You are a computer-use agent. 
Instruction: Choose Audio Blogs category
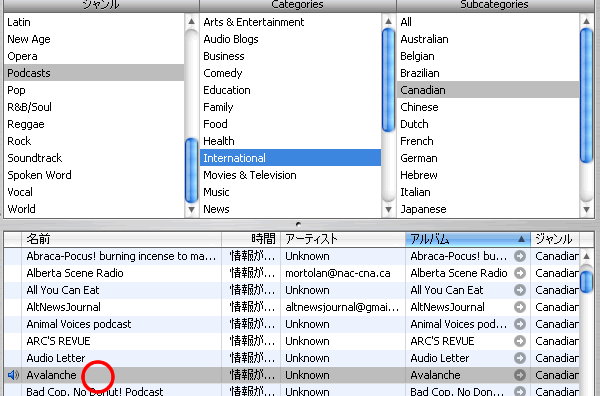tap(291, 39)
